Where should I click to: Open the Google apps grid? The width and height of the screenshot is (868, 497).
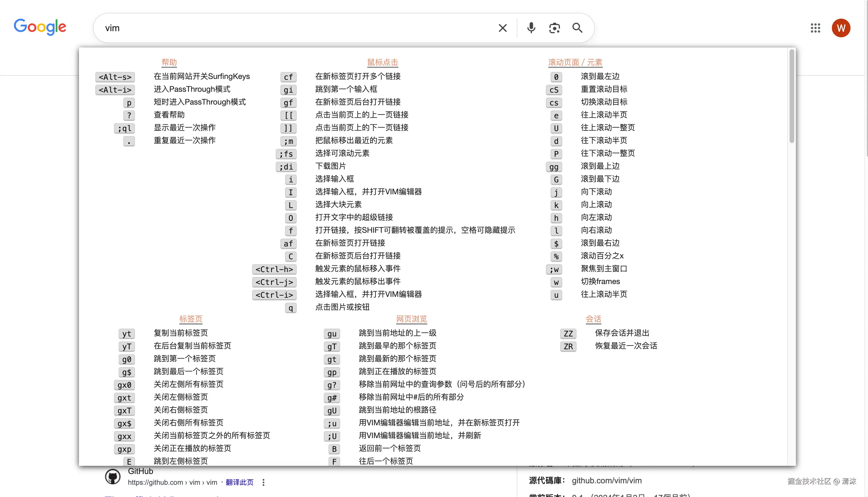click(815, 28)
